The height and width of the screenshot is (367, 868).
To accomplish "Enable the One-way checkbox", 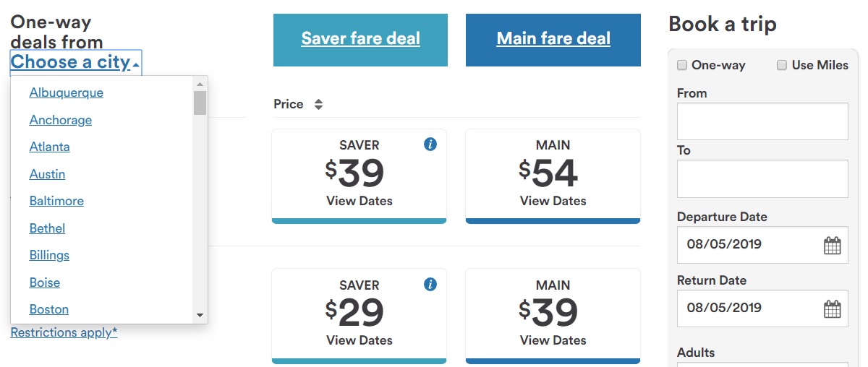I will [682, 66].
